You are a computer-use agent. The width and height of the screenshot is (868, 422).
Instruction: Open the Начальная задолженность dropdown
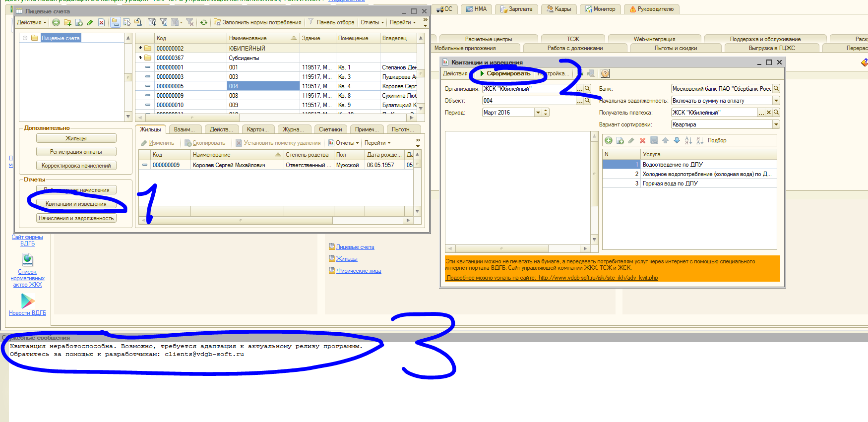[776, 101]
